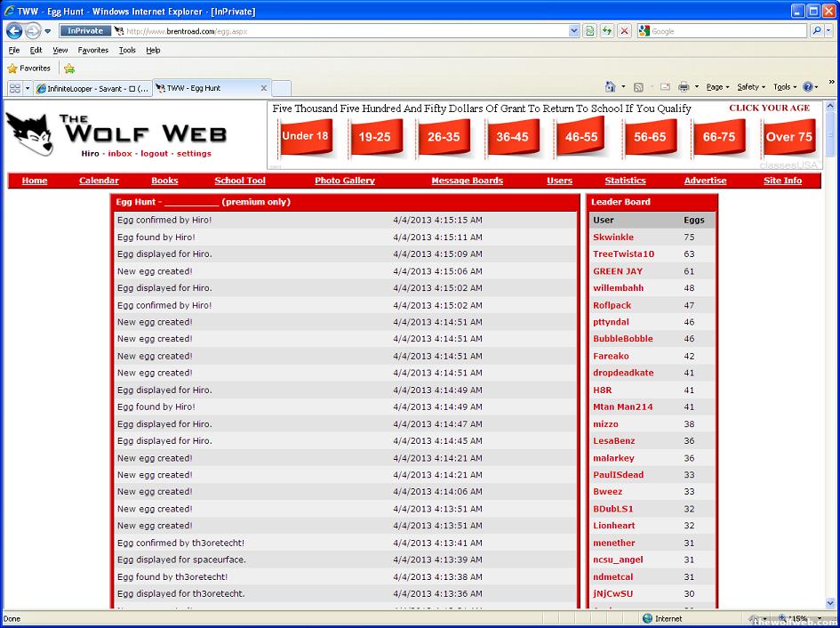The image size is (840, 628).
Task: Expand the address bar dropdown arrow
Action: point(573,31)
